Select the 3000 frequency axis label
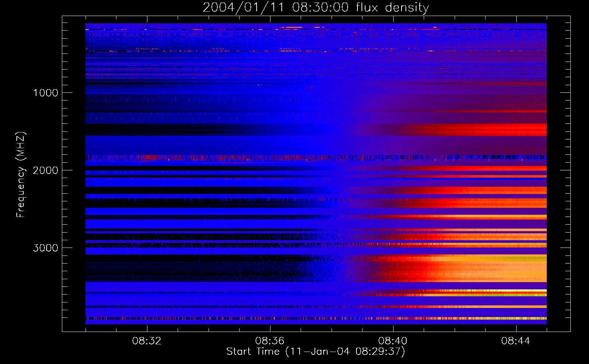The image size is (589, 364). (x=46, y=248)
